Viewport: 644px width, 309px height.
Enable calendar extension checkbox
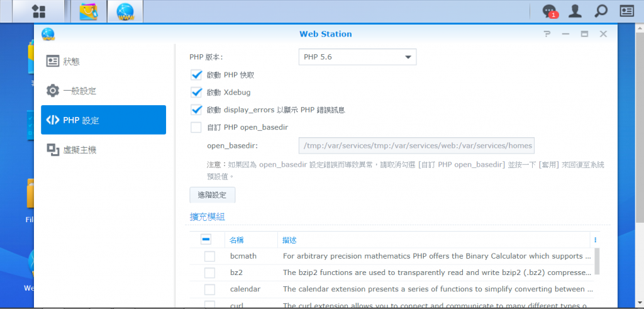(209, 289)
